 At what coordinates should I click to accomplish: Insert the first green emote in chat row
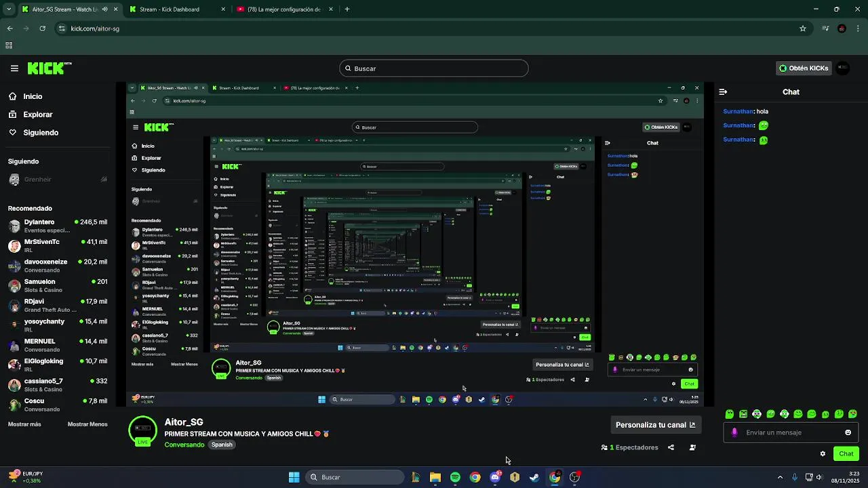point(730,413)
